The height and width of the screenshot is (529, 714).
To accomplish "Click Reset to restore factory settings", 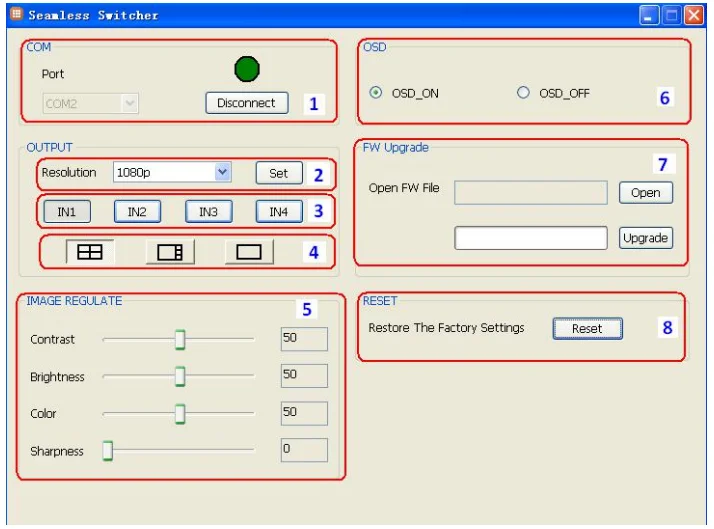I will [x=587, y=328].
